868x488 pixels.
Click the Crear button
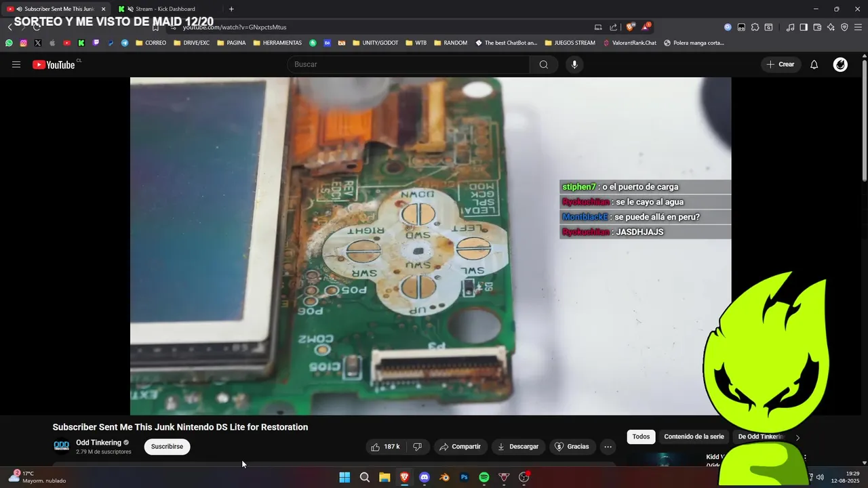[x=781, y=64]
